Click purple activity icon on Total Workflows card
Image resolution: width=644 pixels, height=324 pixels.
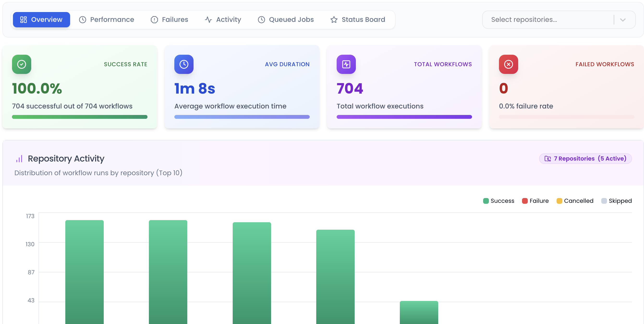pyautogui.click(x=346, y=64)
